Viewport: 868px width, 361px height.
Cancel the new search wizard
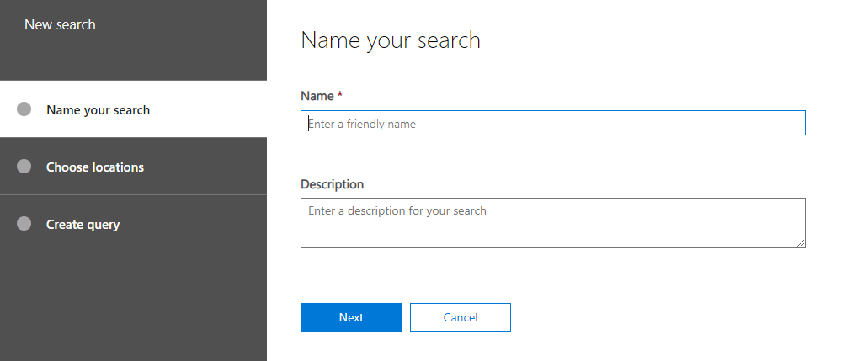460,317
